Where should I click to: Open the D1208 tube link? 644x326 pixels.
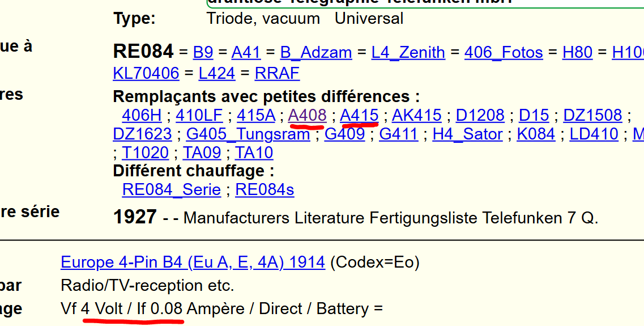(480, 115)
